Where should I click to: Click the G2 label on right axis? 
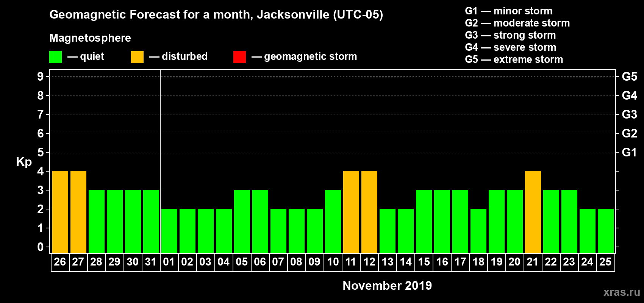click(630, 133)
